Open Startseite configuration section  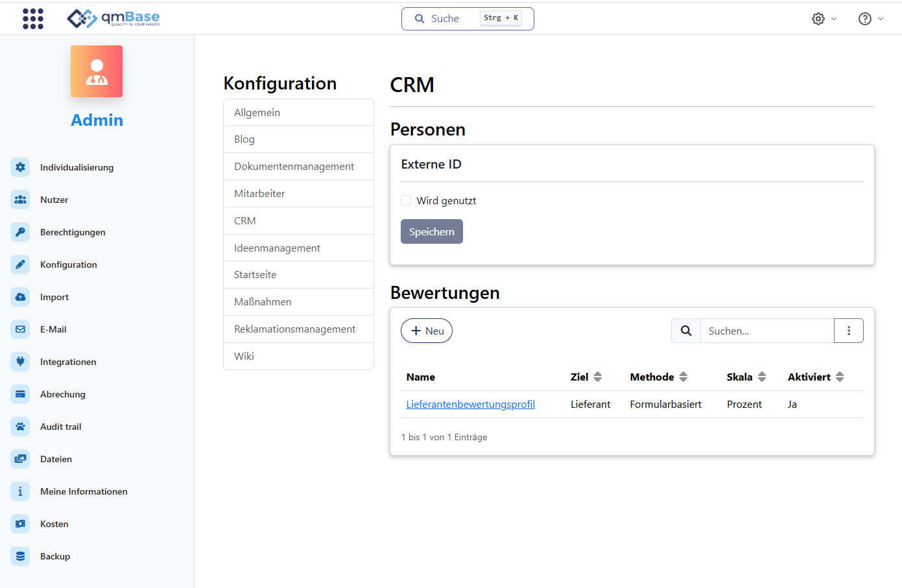(x=298, y=275)
